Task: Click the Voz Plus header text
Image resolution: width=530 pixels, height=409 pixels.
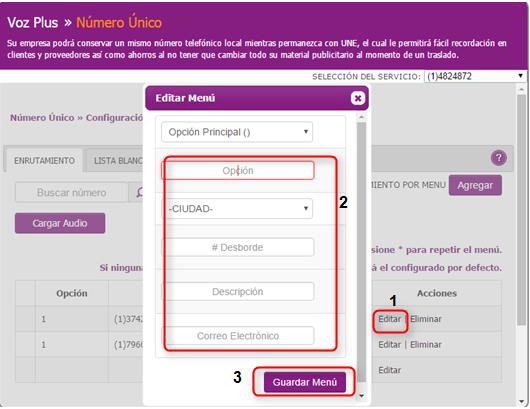Action: point(33,23)
